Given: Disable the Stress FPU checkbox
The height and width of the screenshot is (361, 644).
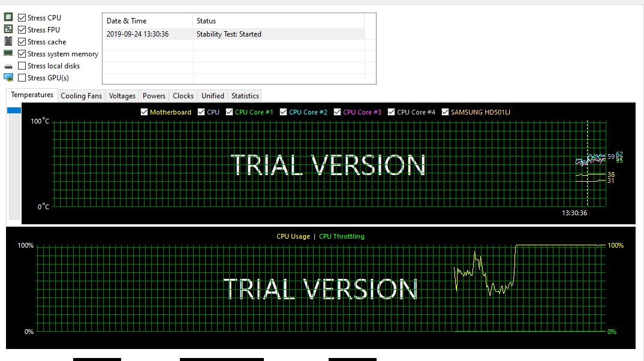Looking at the screenshot, I should pyautogui.click(x=22, y=29).
